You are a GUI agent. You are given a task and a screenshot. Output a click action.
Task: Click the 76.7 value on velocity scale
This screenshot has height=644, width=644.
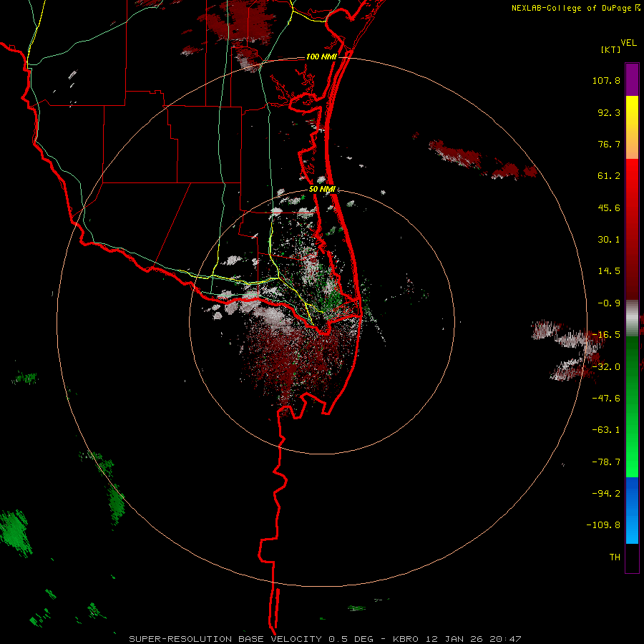coord(609,144)
